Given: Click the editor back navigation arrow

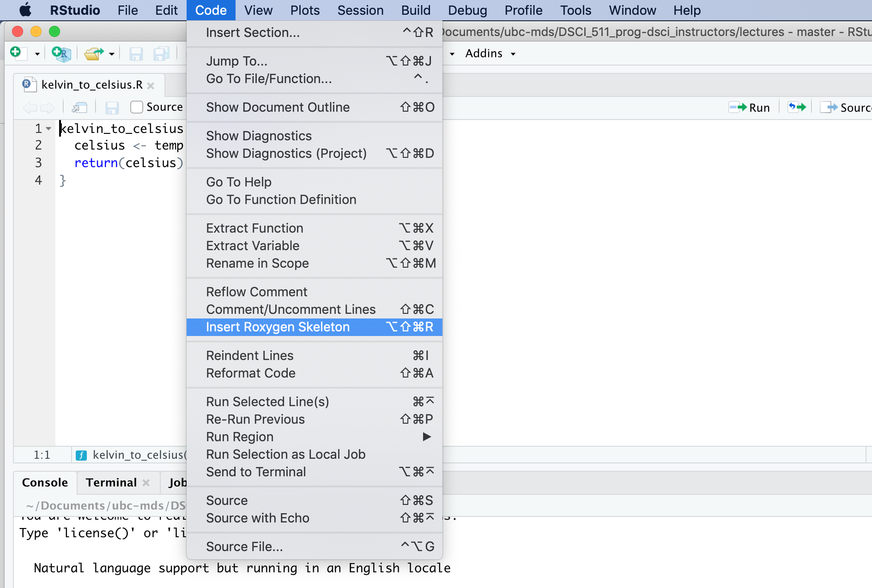Looking at the screenshot, I should click(x=30, y=108).
